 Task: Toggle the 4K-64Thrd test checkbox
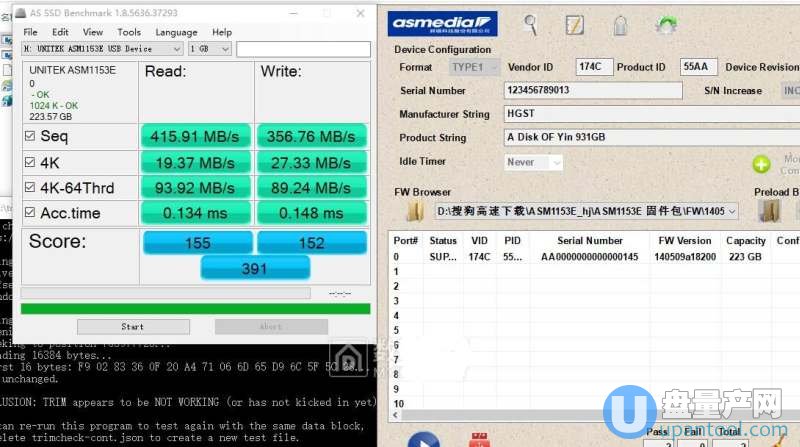(29, 187)
